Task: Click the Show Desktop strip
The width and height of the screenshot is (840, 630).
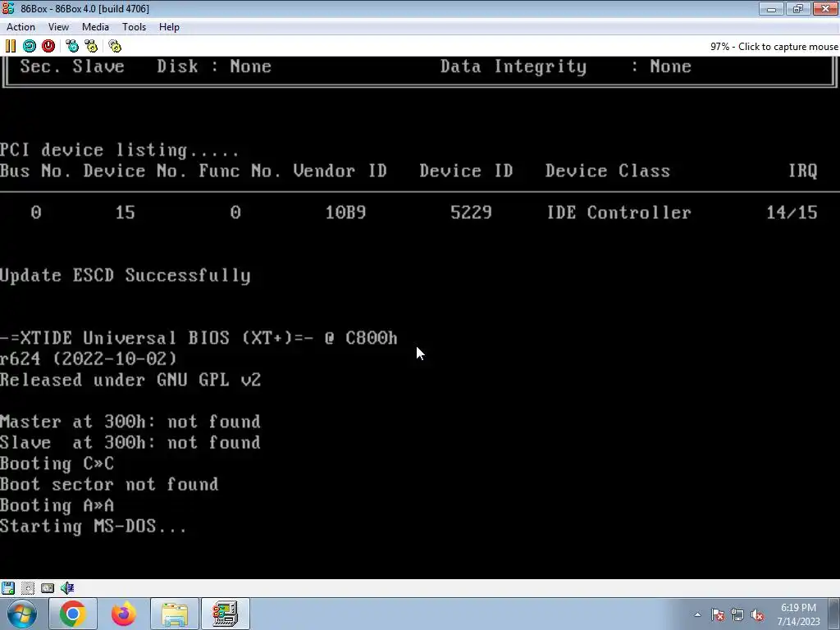Action: point(836,614)
